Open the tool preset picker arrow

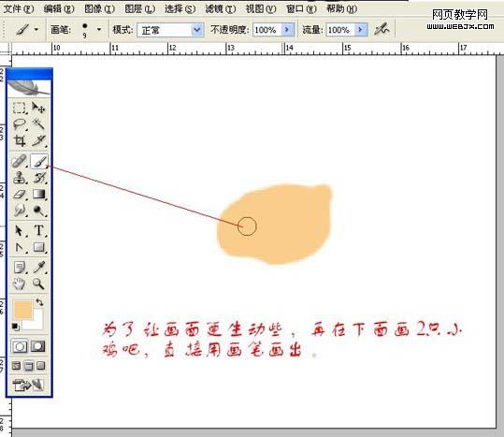(x=36, y=30)
